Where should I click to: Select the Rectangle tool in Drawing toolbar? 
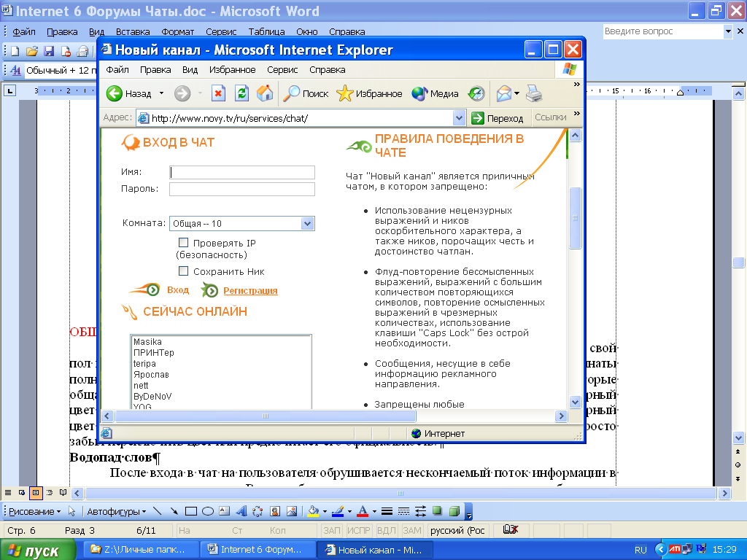point(191,511)
